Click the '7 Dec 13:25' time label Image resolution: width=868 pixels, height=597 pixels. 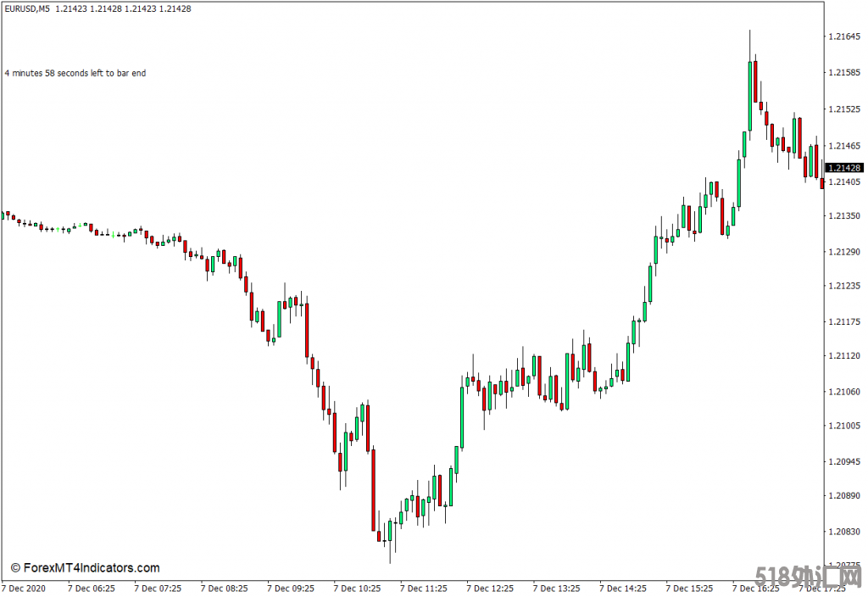556,589
